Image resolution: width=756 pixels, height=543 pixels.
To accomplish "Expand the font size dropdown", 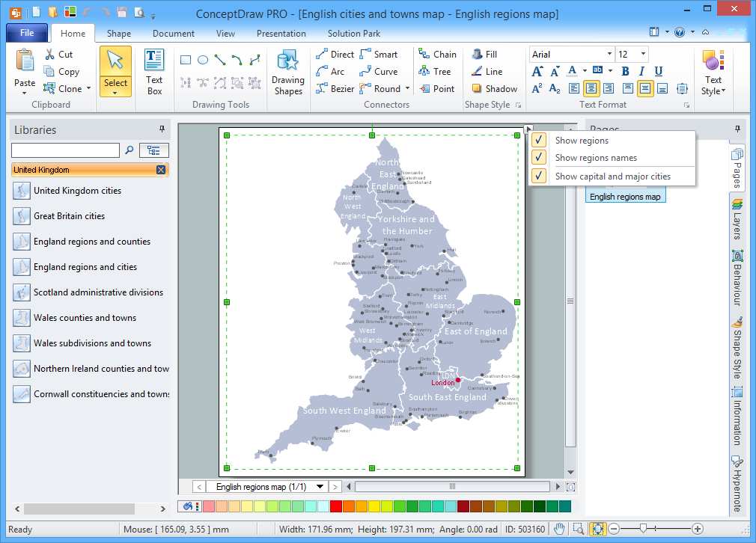I will 644,54.
